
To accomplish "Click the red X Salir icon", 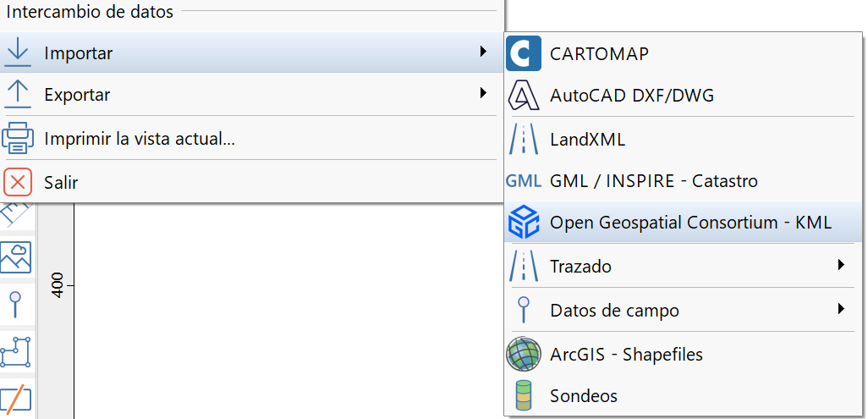I will (18, 182).
